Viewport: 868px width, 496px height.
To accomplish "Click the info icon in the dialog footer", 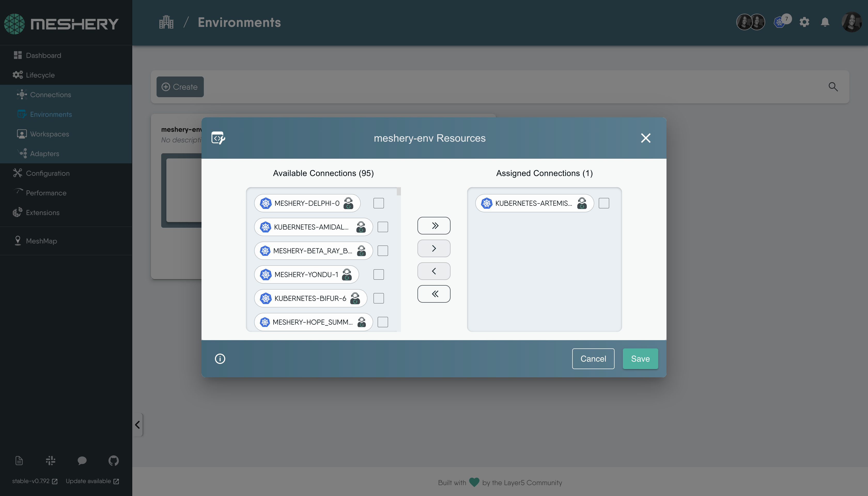I will (x=220, y=358).
